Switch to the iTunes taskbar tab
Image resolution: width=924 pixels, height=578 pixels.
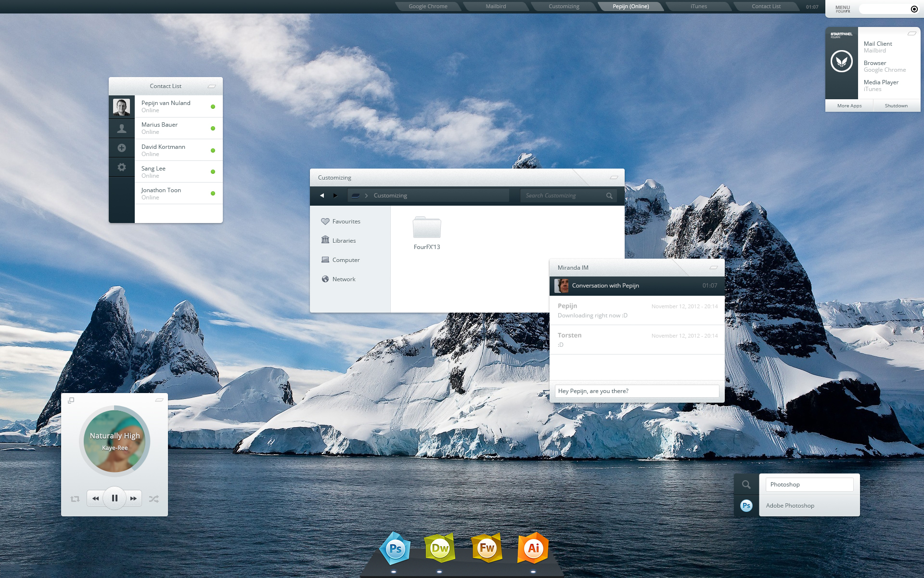pyautogui.click(x=699, y=6)
